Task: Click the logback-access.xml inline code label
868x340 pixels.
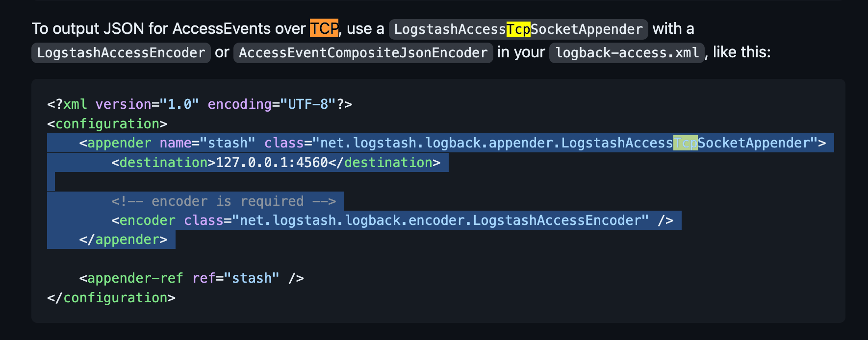Action: point(627,53)
